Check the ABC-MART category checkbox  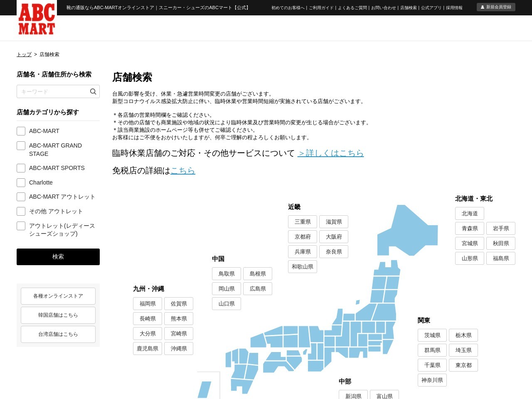point(21,131)
